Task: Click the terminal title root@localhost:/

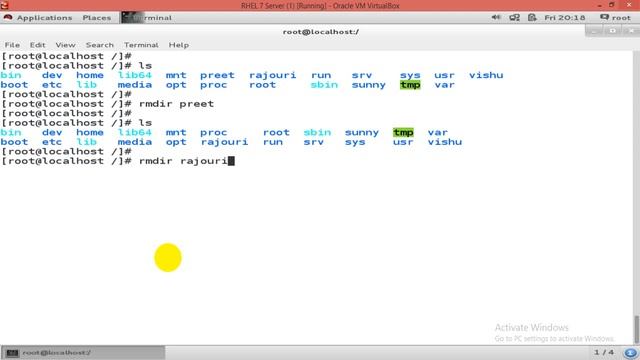Action: [x=321, y=31]
